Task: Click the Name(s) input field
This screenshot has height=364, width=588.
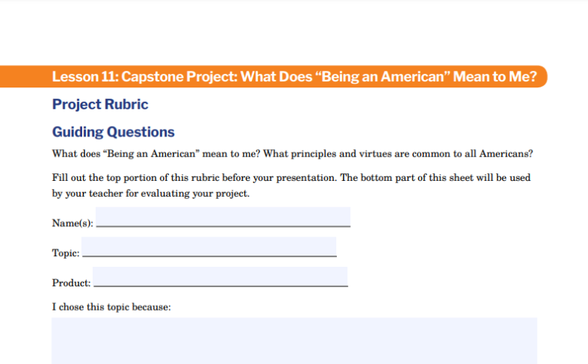Action: [223, 217]
